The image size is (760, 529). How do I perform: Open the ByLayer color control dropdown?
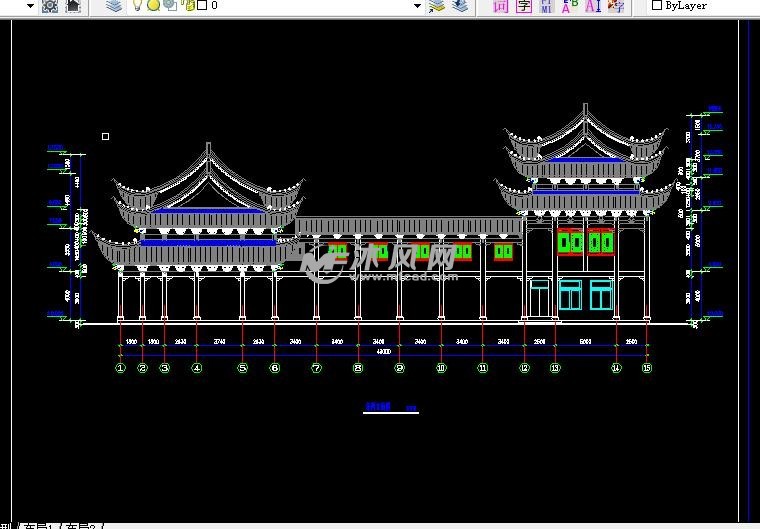[700, 6]
